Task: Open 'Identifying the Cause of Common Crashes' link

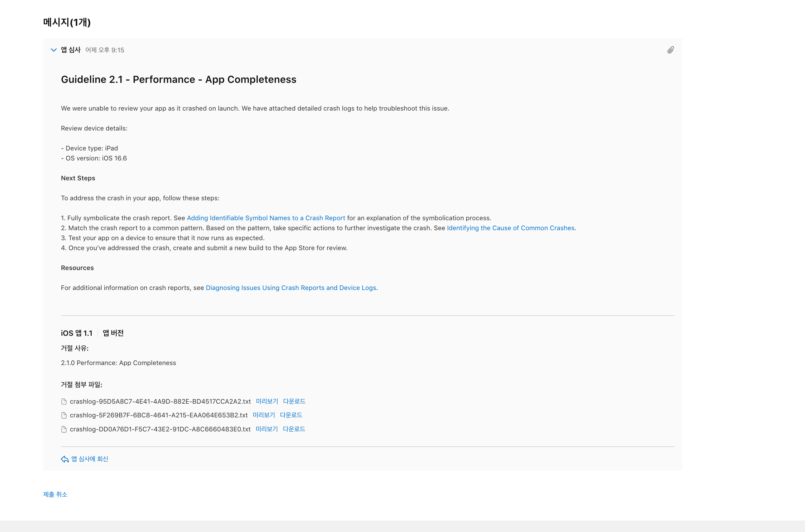Action: click(510, 228)
